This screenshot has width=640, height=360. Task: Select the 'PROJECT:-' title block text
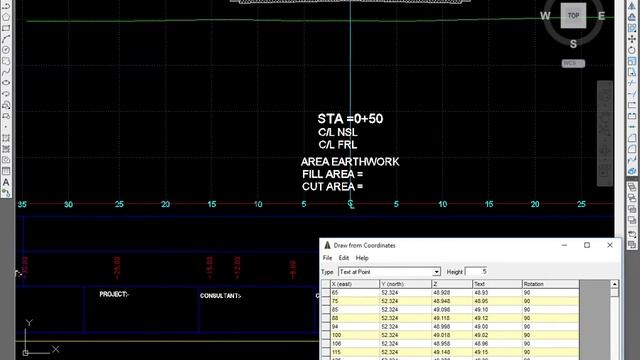[x=114, y=294]
